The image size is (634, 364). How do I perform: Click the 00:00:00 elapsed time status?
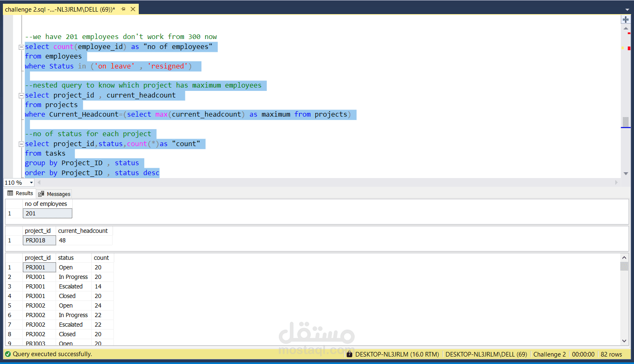coord(583,354)
